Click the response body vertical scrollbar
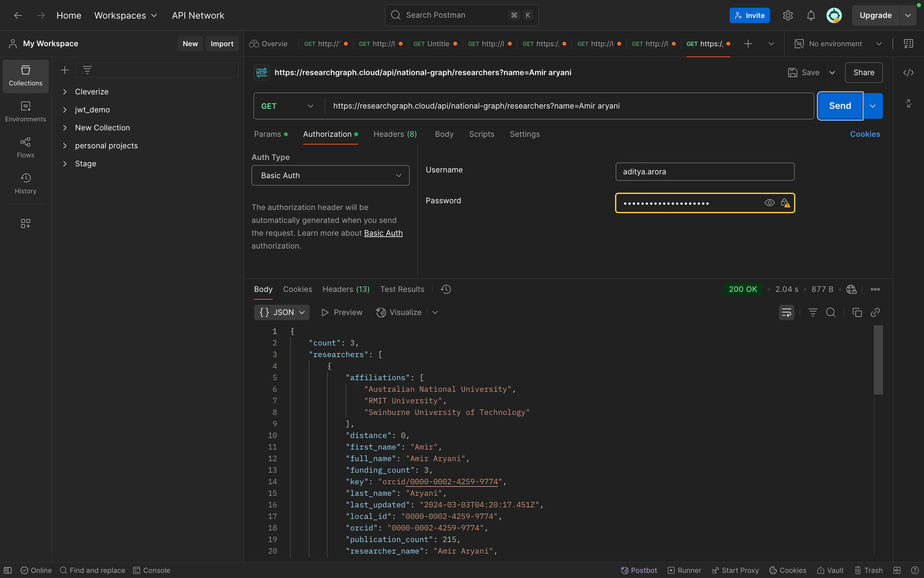Screen dimensions: 924x578 pos(878,360)
